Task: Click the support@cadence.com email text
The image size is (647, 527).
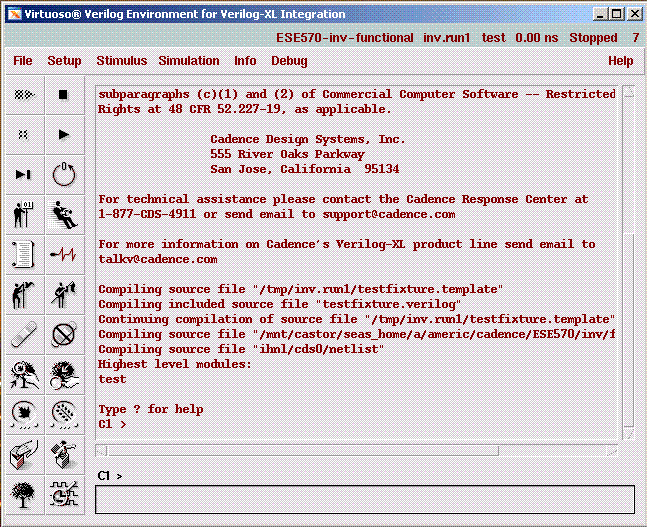Action: point(389,215)
